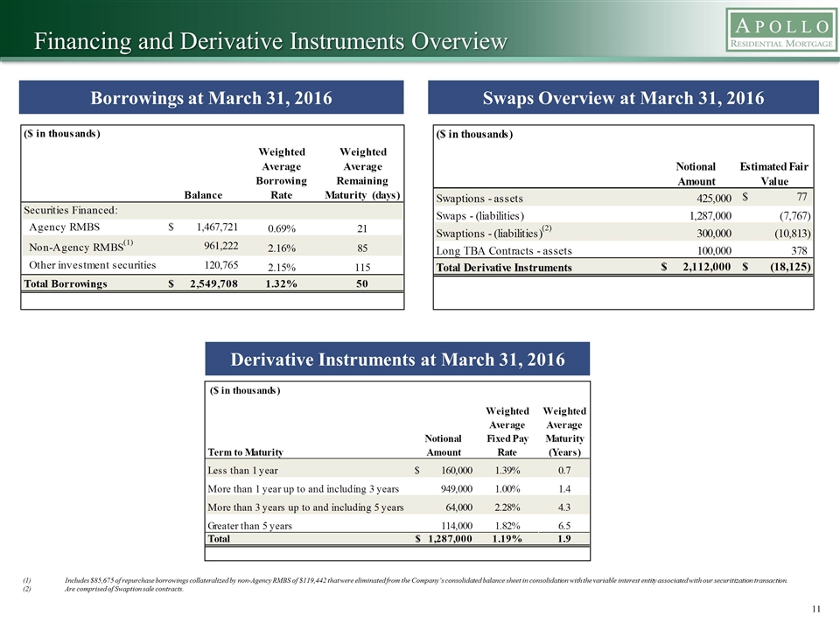This screenshot has width=840, height=630.
Task: Select the Other investment securities row label
Action: pos(93,264)
